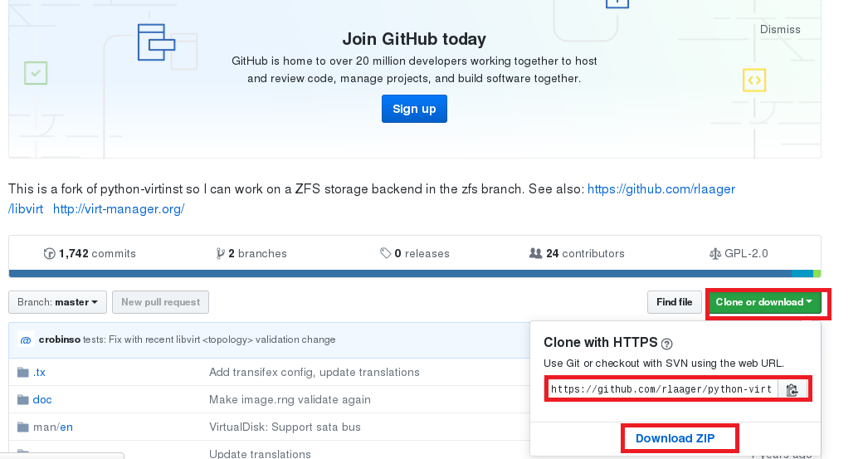Viewport: 868px width, 459px height.
Task: Click the Find file button
Action: (675, 302)
